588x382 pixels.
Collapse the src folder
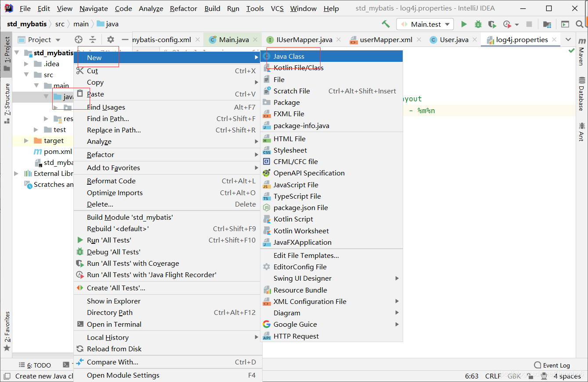(x=26, y=75)
